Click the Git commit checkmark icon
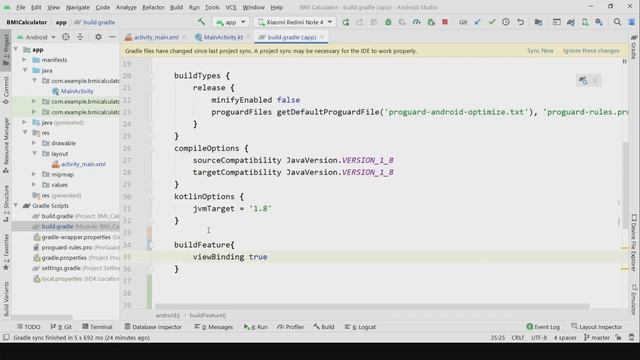The image size is (640, 360). point(492,22)
